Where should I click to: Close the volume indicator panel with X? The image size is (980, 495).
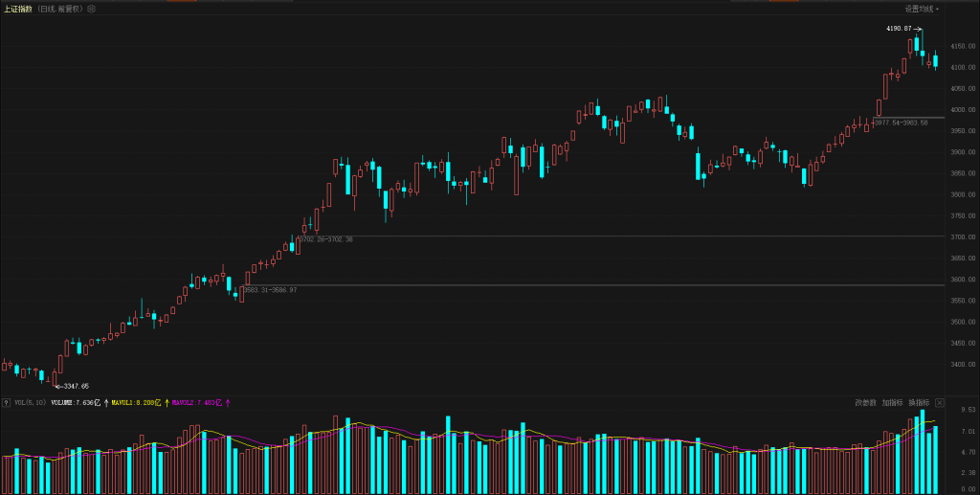940,403
